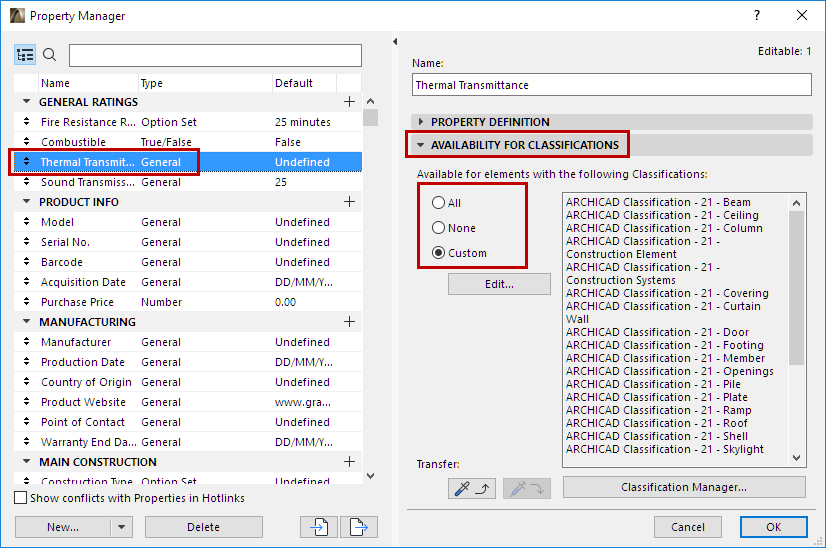Add a property to GENERAL RATINGS group
Viewport: 826px width, 548px height.
click(349, 102)
